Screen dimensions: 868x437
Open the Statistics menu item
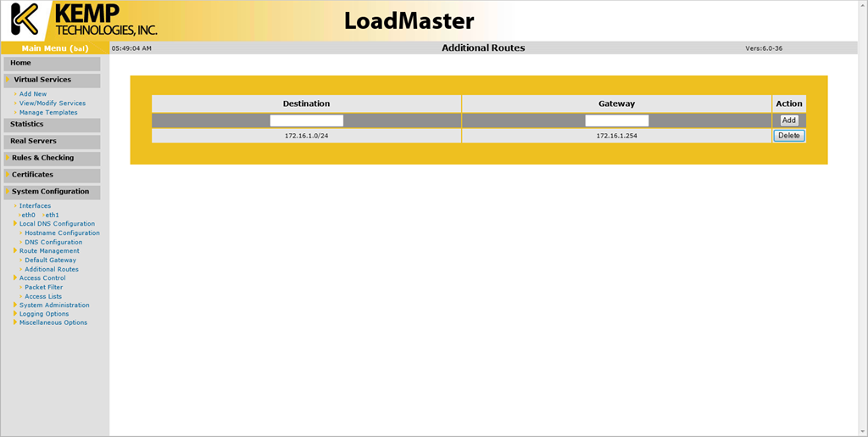coord(52,124)
